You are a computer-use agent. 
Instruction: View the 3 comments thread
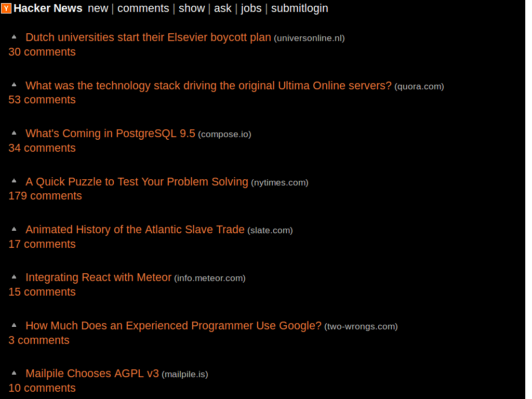tap(39, 340)
